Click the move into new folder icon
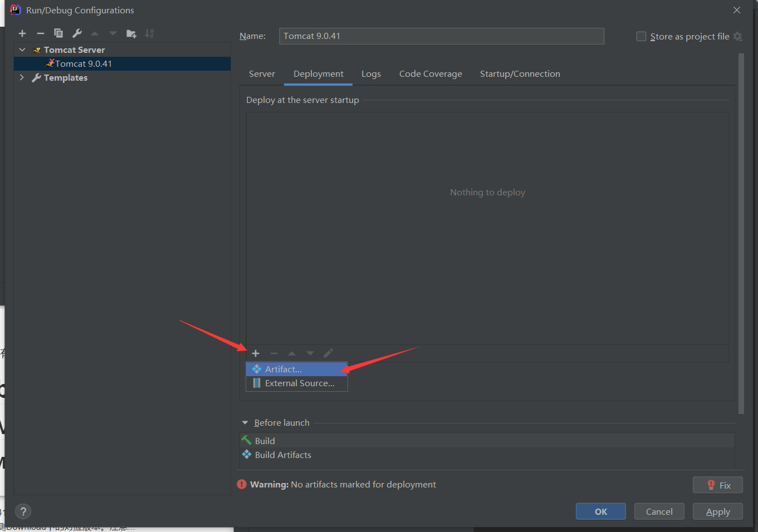This screenshot has height=532, width=758. 131,33
